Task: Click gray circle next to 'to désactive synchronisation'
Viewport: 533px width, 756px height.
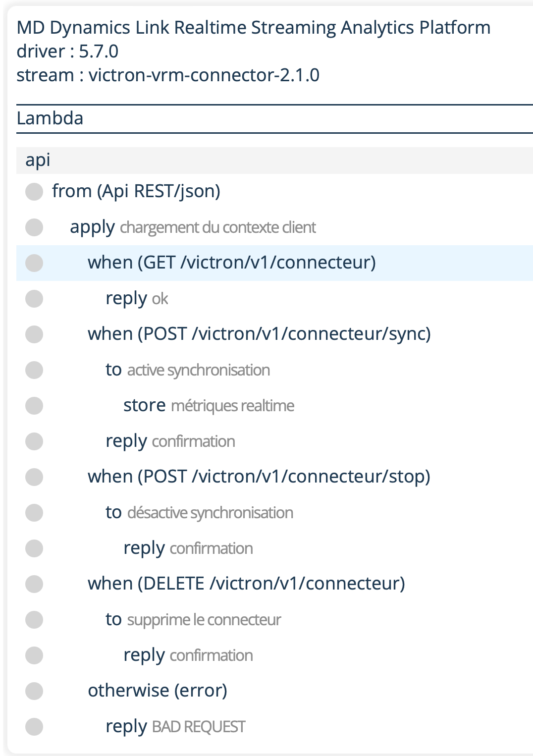Action: coord(34,513)
